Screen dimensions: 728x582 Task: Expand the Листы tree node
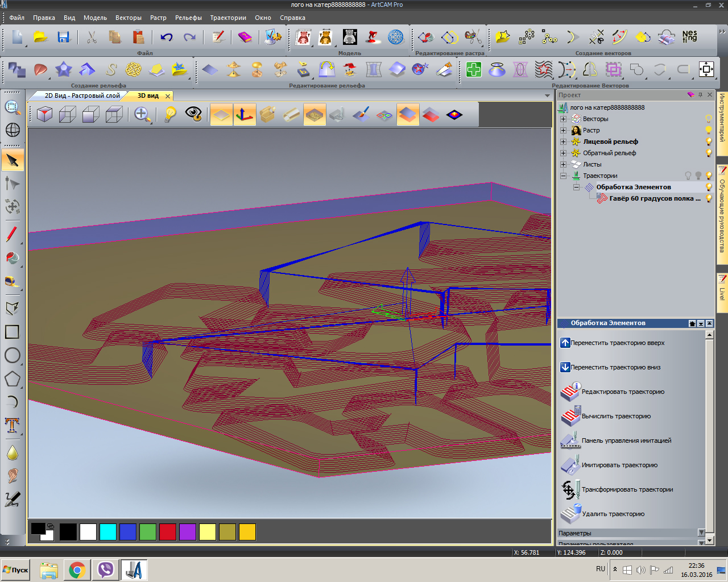tap(563, 164)
